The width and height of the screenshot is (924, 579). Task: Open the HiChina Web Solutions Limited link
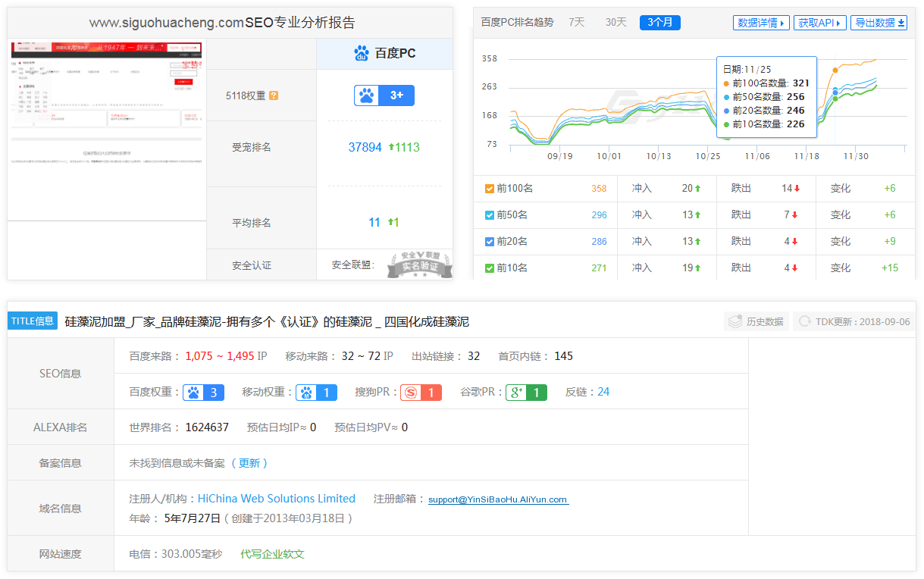276,499
